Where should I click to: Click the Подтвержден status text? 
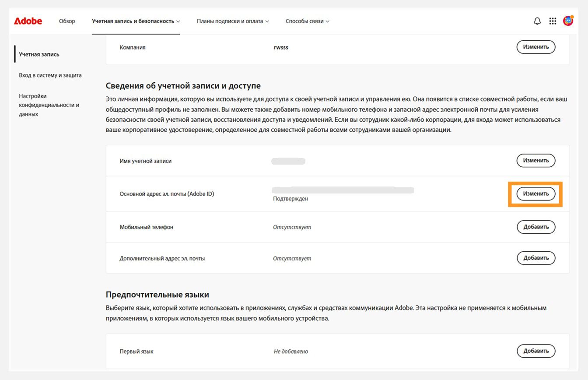[x=290, y=199]
